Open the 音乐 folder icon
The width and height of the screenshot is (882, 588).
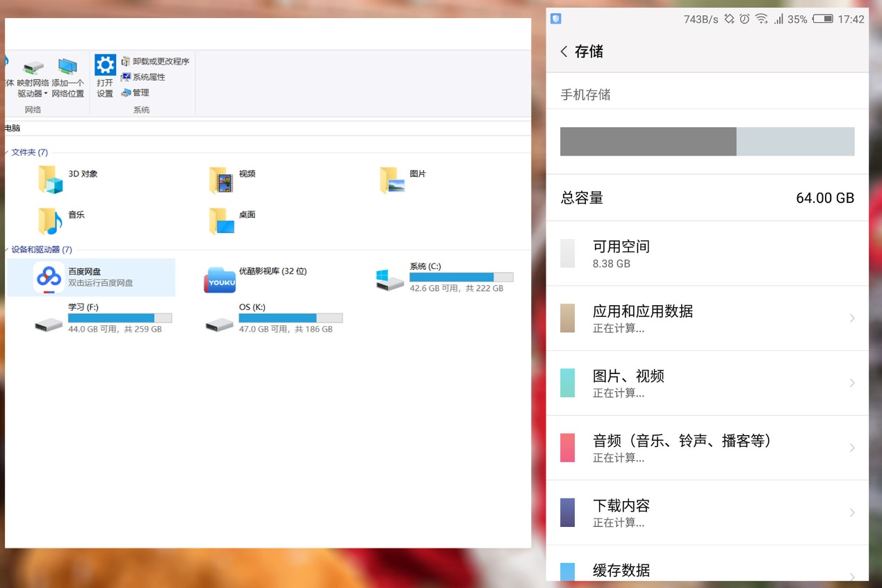coord(50,220)
